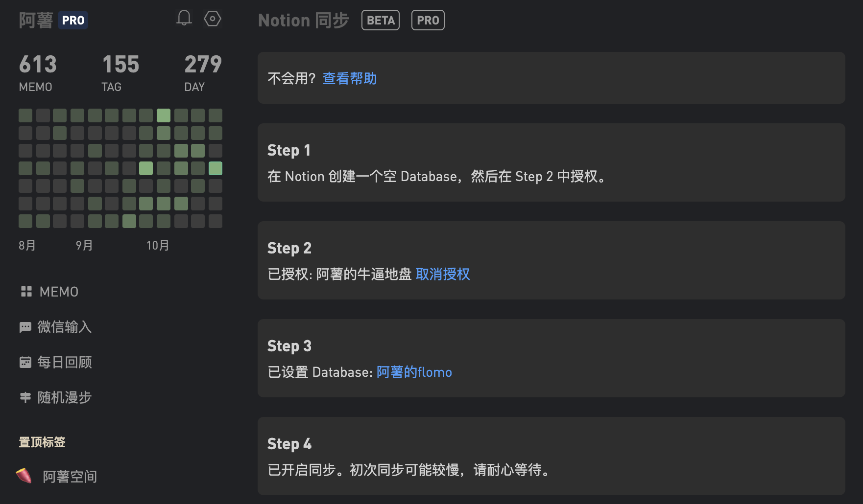Click the 279 DAY count stat
Viewport: 863px width, 504px height.
pos(203,72)
